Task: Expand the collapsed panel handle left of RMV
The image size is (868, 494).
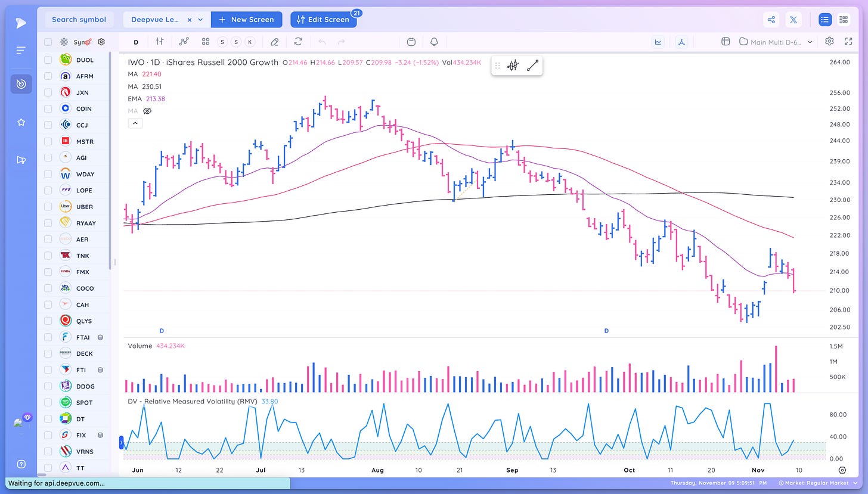Action: [122, 443]
